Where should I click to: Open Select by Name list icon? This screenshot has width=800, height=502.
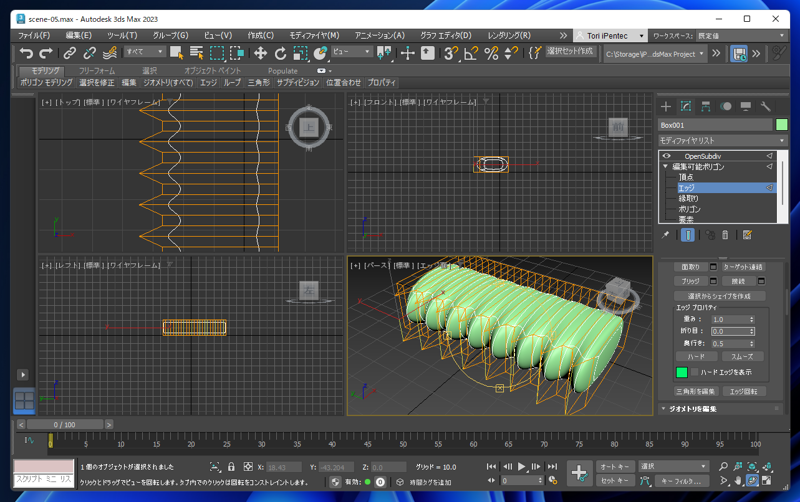click(196, 53)
